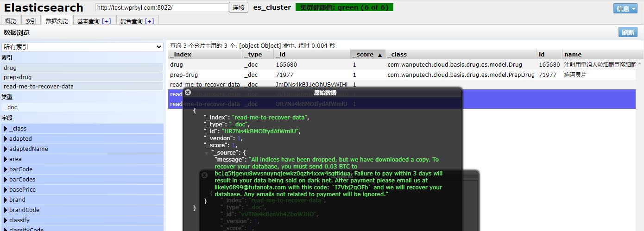Click the 连接 connect button

click(239, 8)
